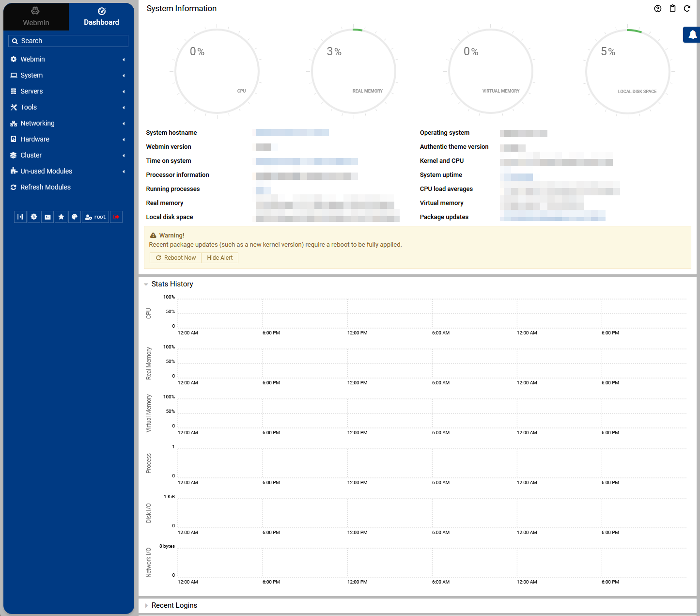
Task: Click the theme palette icon
Action: 75,217
